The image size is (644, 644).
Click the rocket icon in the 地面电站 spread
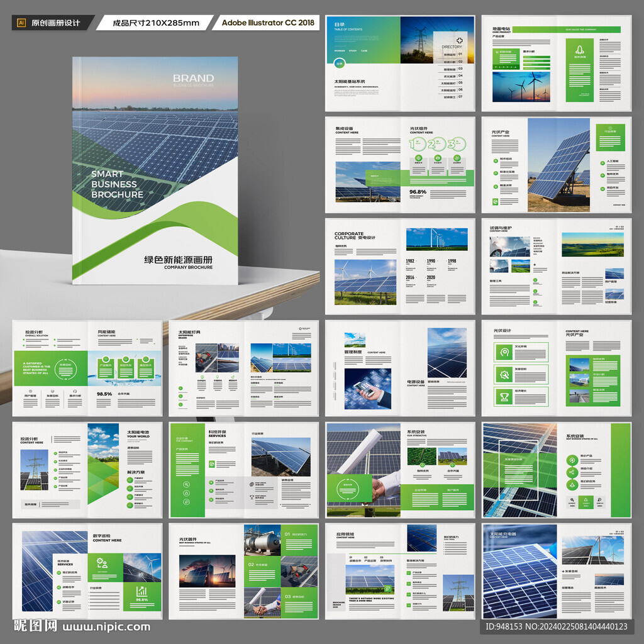tap(579, 50)
